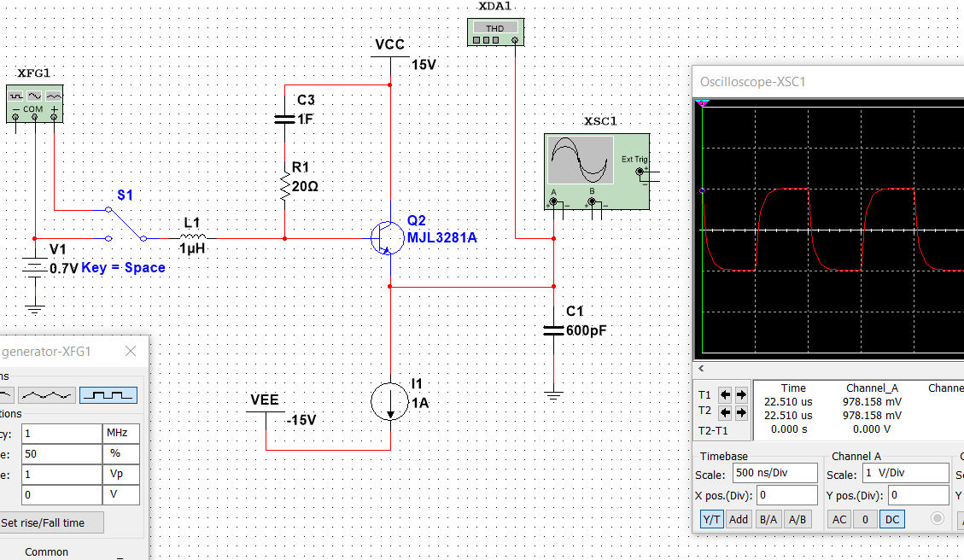Toggle switch S1 on the schematic
This screenshot has height=560, width=964.
click(126, 225)
